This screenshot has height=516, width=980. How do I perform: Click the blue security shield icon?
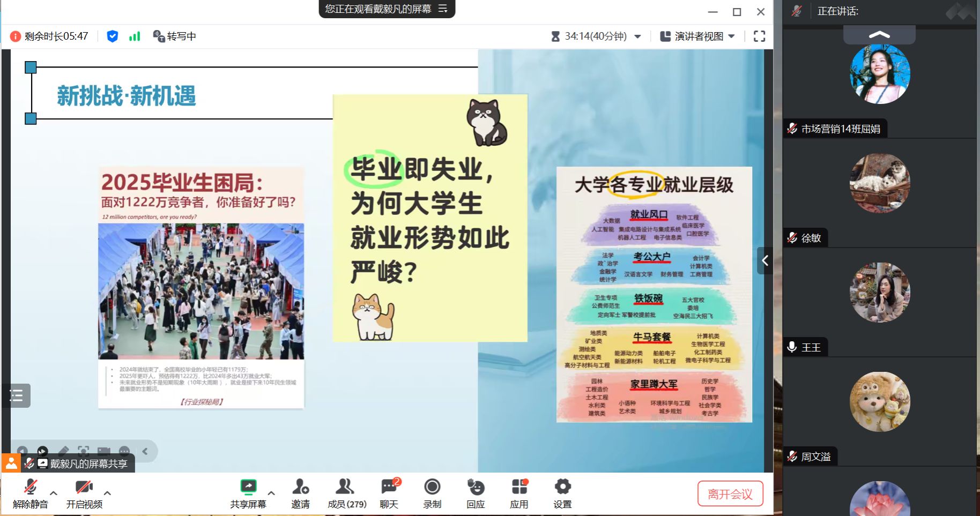click(x=112, y=36)
